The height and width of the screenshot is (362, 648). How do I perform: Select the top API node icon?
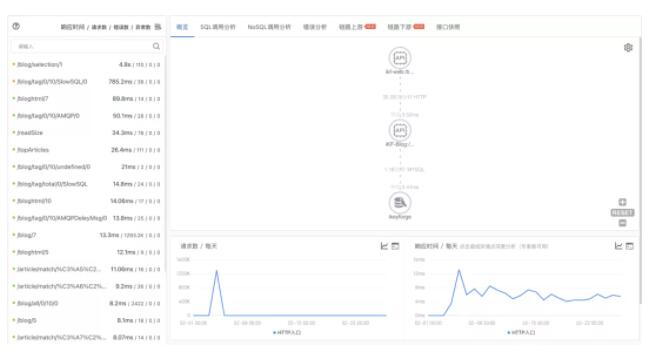point(400,58)
